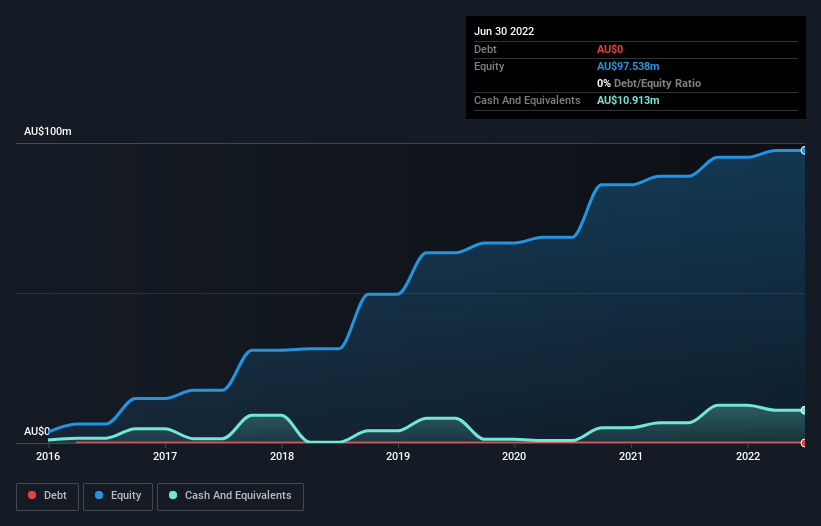Click the 2018 x-axis label

tap(282, 456)
